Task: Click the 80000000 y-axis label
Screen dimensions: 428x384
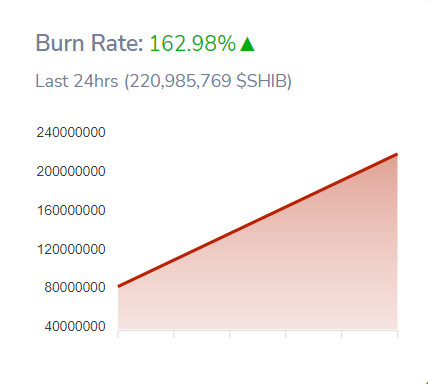Action: coord(75,287)
